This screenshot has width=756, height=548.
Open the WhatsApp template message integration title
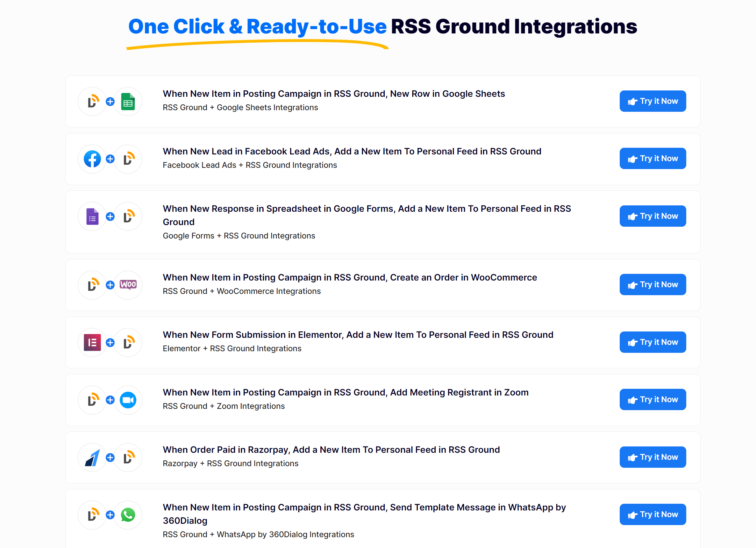(x=364, y=514)
